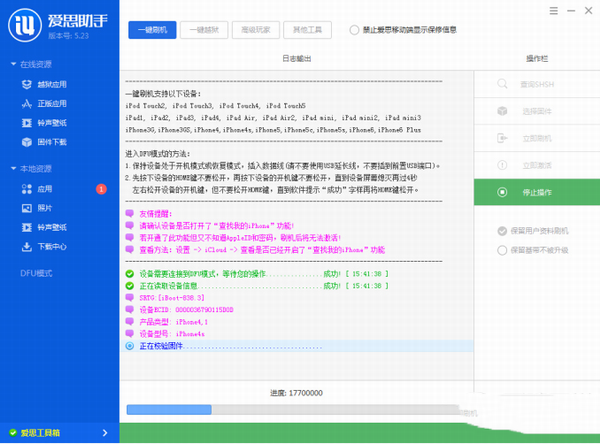Click the 立即激活 button label
600x444 pixels.
pos(537,165)
